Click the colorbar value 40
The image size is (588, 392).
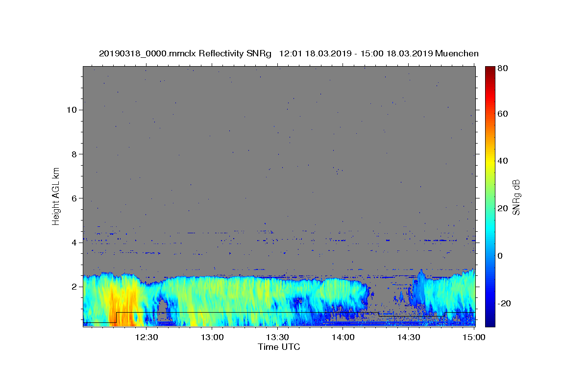503,161
